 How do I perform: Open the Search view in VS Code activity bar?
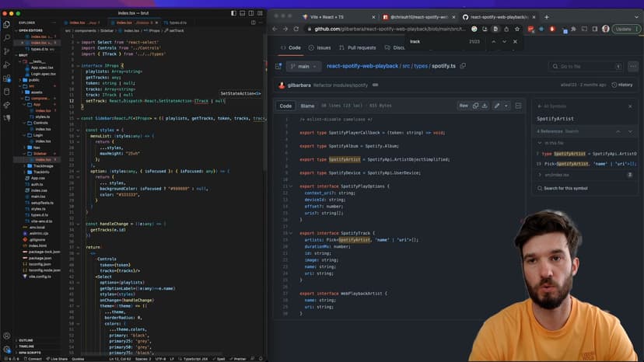[x=6, y=37]
